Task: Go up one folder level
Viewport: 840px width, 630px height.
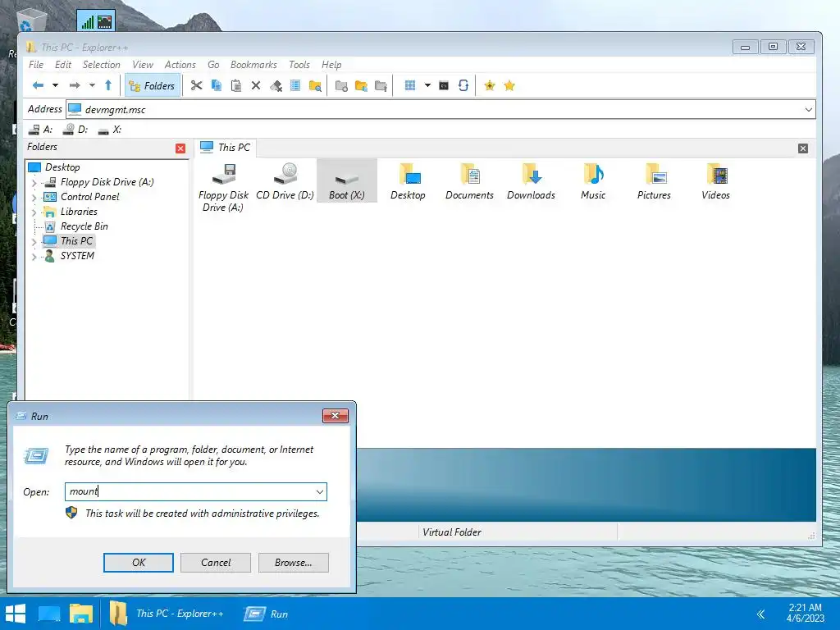Action: coord(108,85)
